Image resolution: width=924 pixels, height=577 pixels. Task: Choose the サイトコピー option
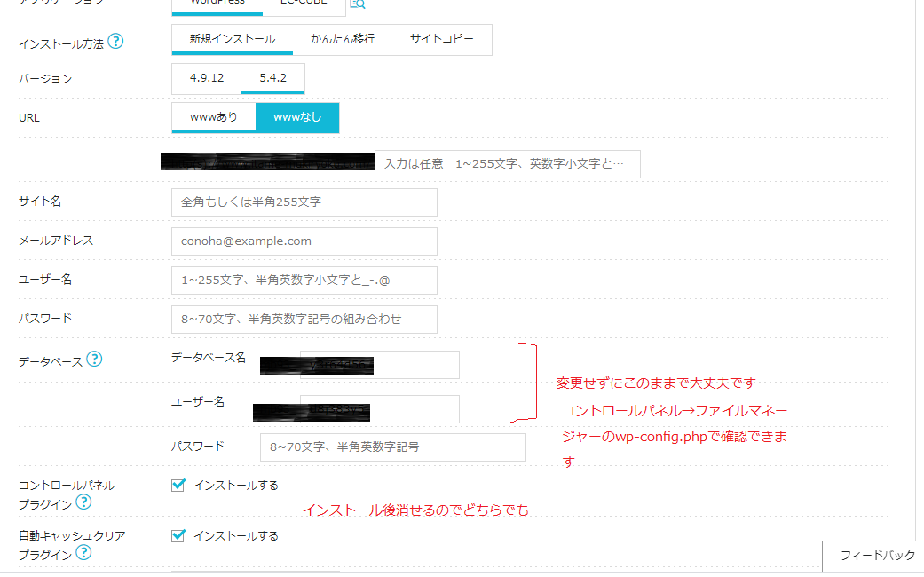[441, 40]
